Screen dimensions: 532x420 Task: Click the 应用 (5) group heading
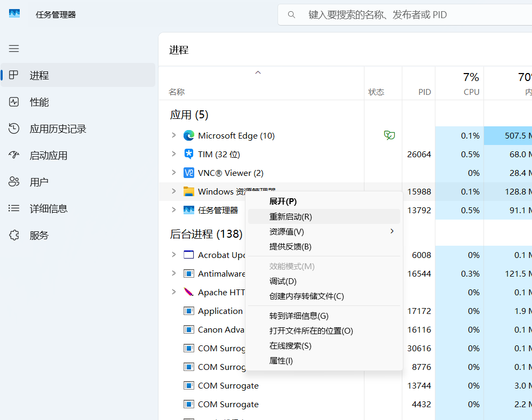coord(189,115)
